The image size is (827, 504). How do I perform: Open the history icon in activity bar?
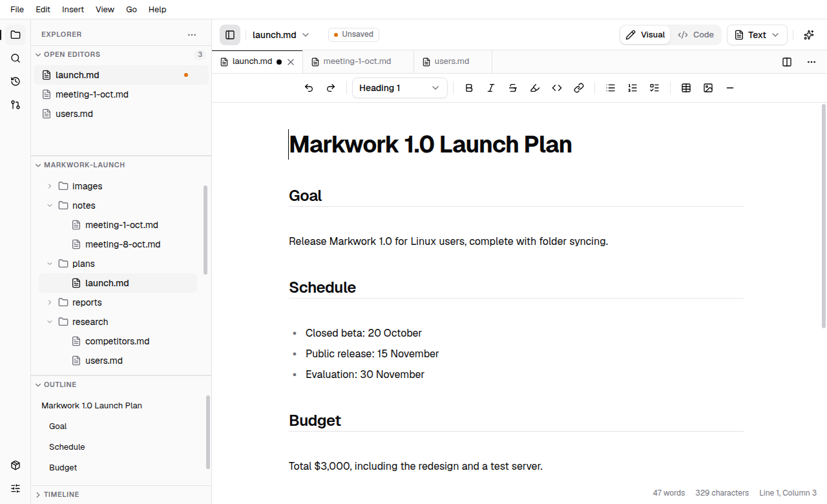click(16, 81)
